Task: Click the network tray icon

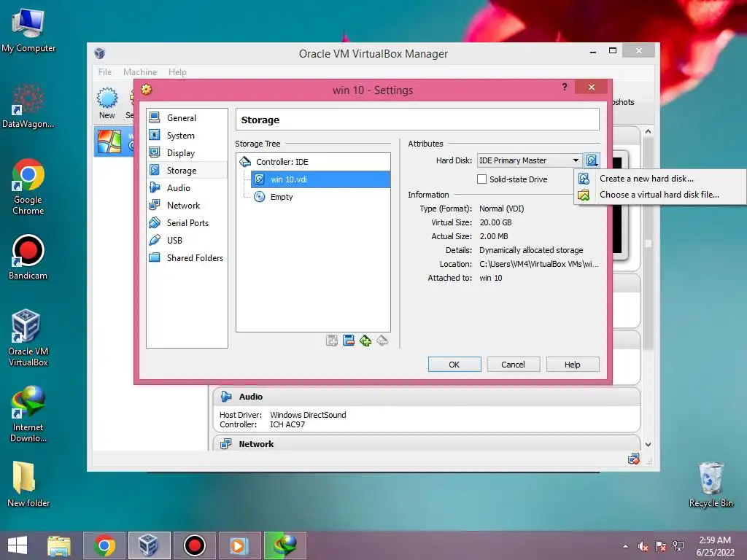Action: tap(678, 546)
